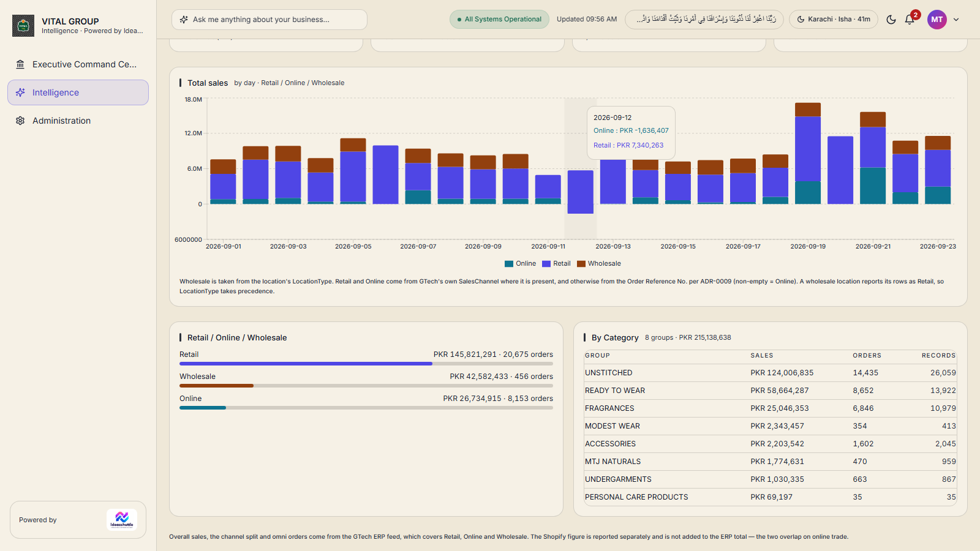Open the notifications bell

click(910, 20)
